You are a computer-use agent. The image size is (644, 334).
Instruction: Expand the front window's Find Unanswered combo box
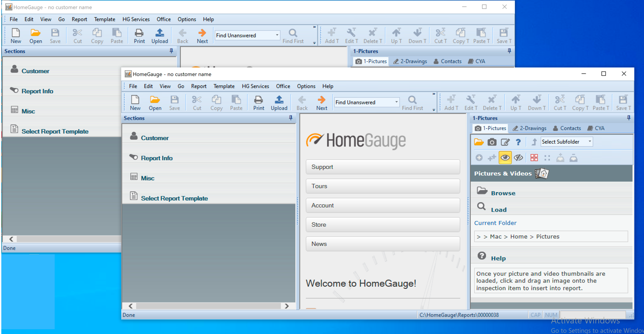coord(396,102)
